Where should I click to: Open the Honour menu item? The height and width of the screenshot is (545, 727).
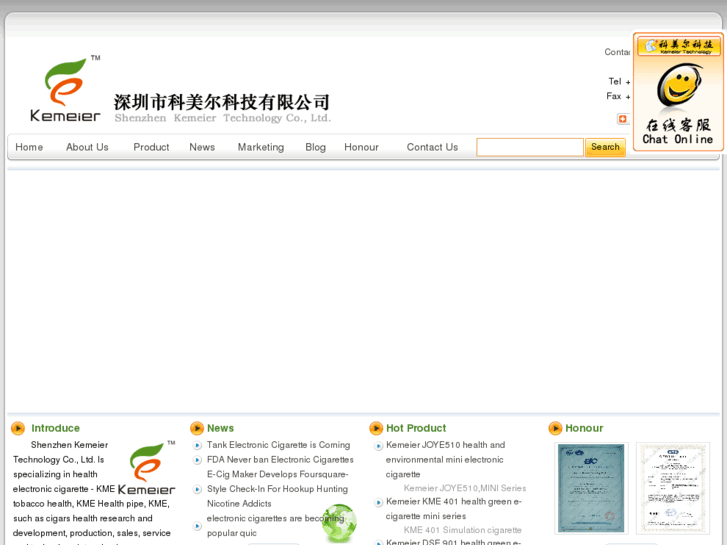click(x=361, y=147)
